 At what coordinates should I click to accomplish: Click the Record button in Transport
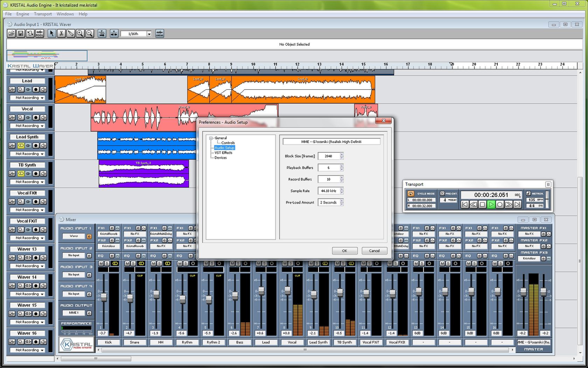[x=500, y=204]
